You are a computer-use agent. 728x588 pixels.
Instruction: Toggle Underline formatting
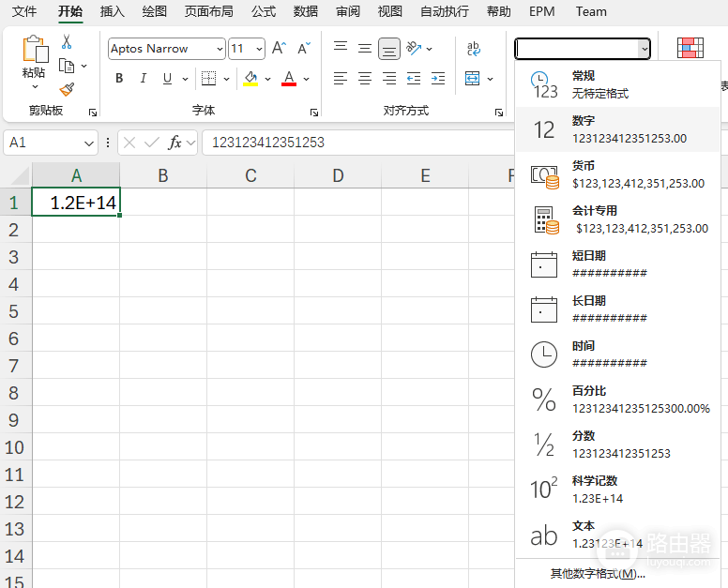pos(168,79)
